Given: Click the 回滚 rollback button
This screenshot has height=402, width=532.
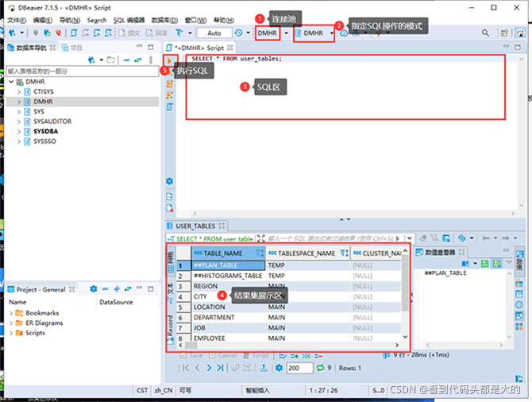Looking at the screenshot, I should (156, 33).
